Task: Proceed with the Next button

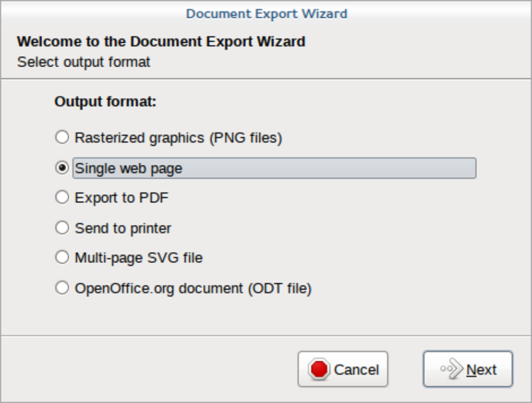Action: pos(468,369)
